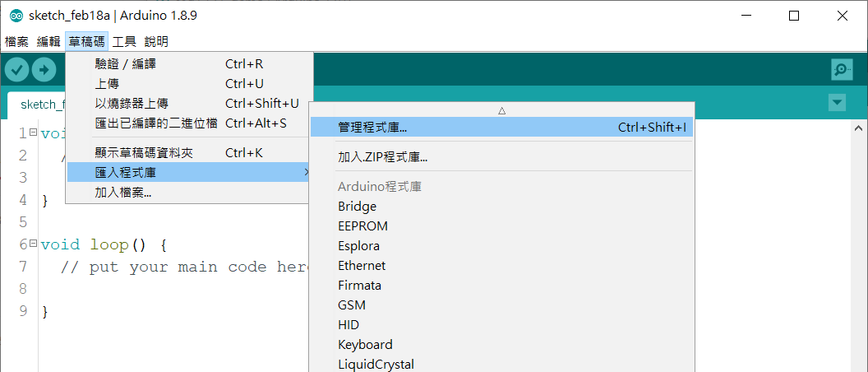Select 加入檔案... menu entry
The width and height of the screenshot is (868, 372).
click(189, 193)
